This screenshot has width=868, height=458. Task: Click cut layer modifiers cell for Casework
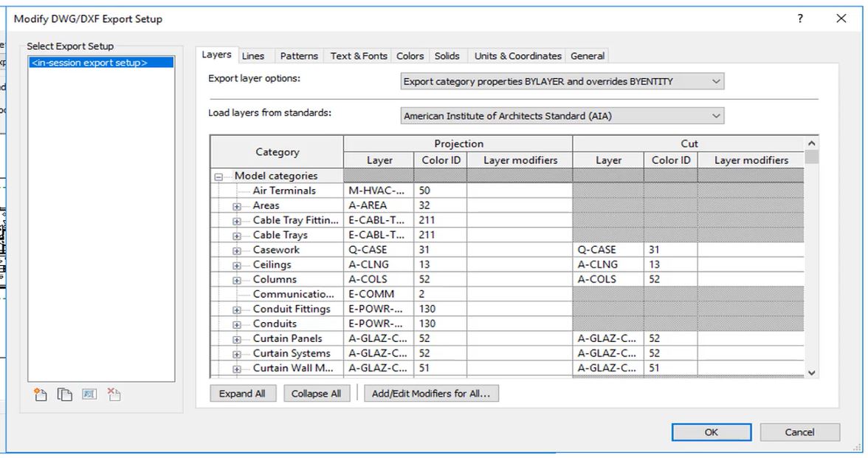pyautogui.click(x=751, y=250)
